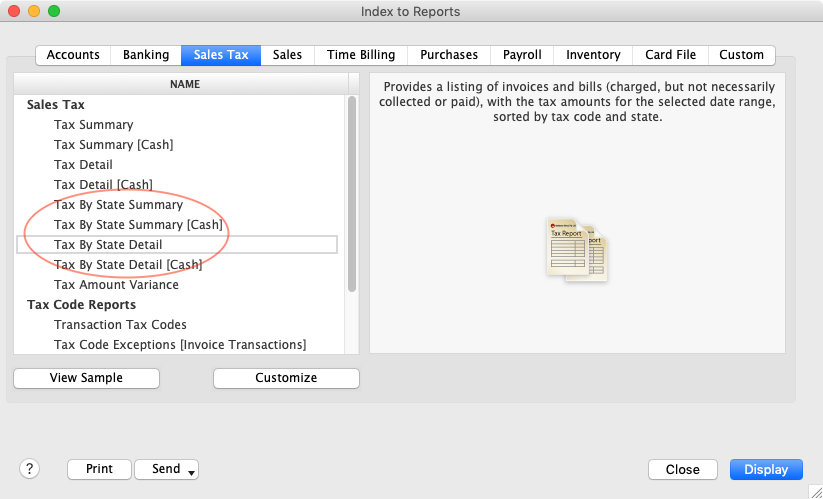Open the Time Billing tab

point(361,55)
